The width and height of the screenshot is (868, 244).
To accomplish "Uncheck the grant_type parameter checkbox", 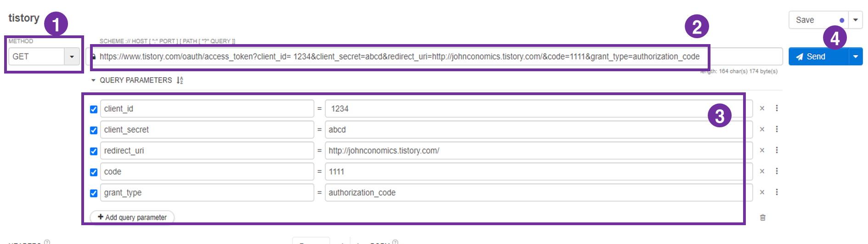I will [94, 193].
